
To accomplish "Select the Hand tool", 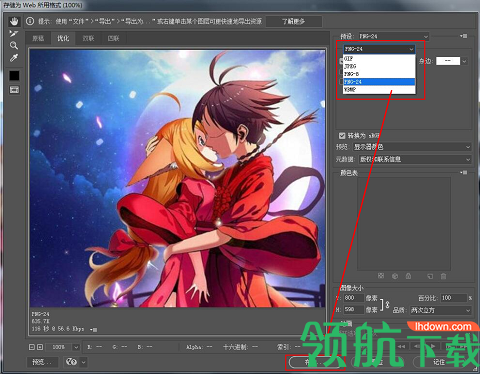I will [x=14, y=21].
